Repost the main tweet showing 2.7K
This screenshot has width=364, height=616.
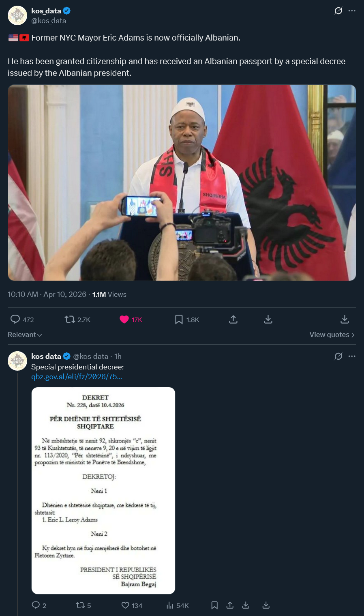[77, 320]
